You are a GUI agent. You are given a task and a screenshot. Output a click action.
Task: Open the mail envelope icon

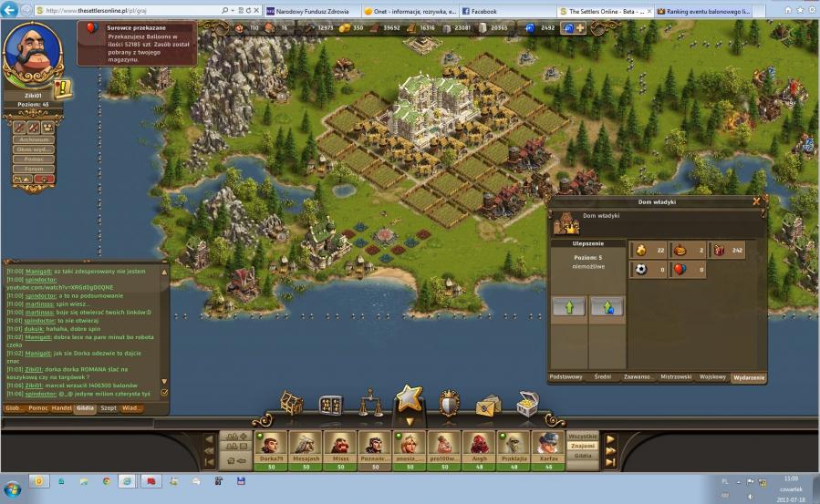tap(488, 405)
